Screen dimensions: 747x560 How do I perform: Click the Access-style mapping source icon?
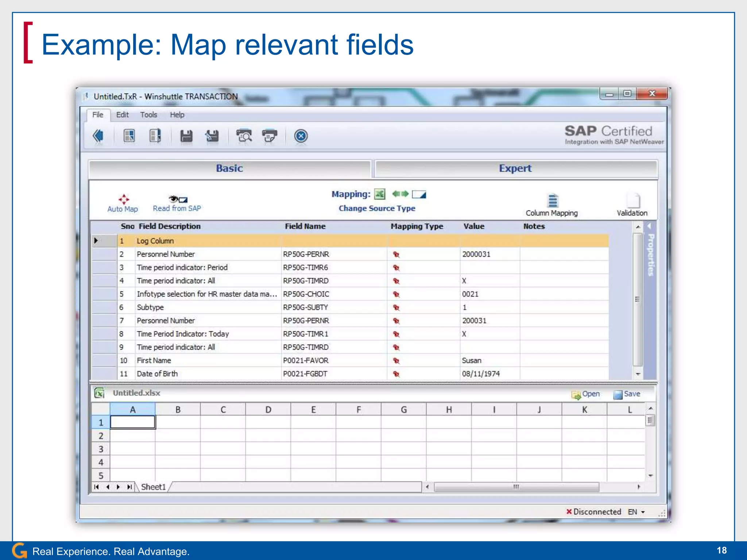click(x=419, y=194)
